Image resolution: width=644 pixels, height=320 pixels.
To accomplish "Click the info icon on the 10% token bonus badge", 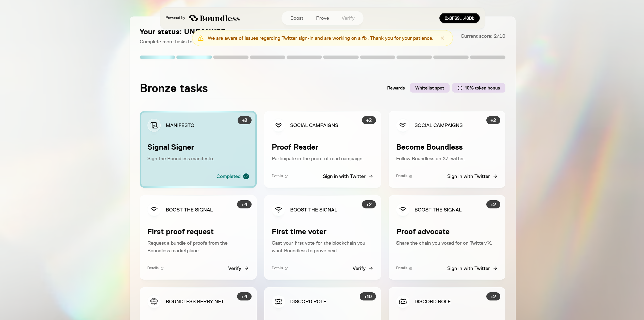I will click(x=460, y=88).
